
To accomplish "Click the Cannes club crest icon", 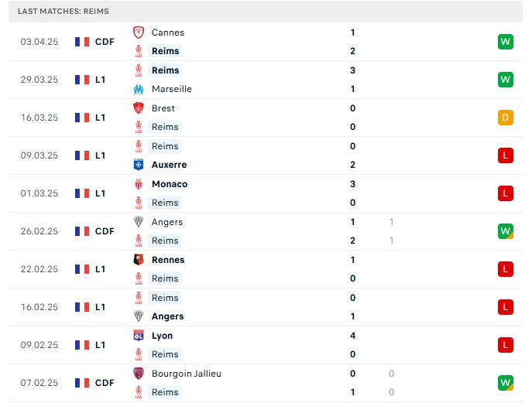I will (139, 32).
